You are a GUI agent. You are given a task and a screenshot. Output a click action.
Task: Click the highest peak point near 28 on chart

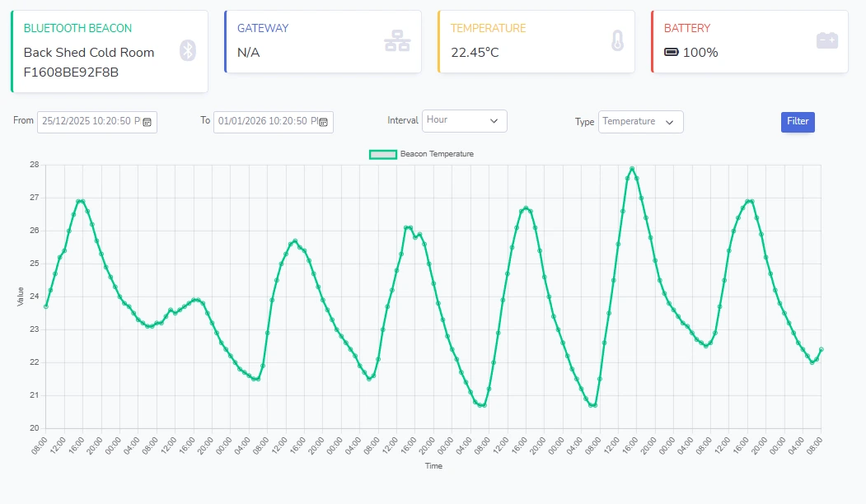[x=632, y=169]
